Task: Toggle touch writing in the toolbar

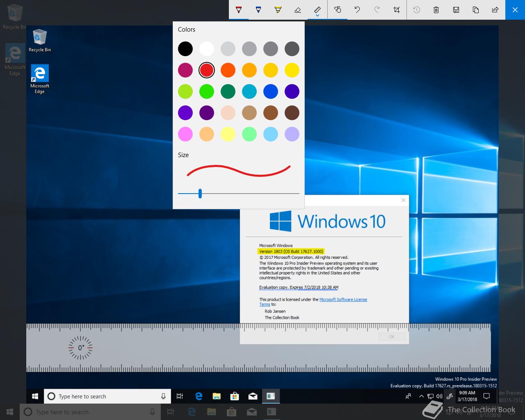Action: tap(338, 9)
